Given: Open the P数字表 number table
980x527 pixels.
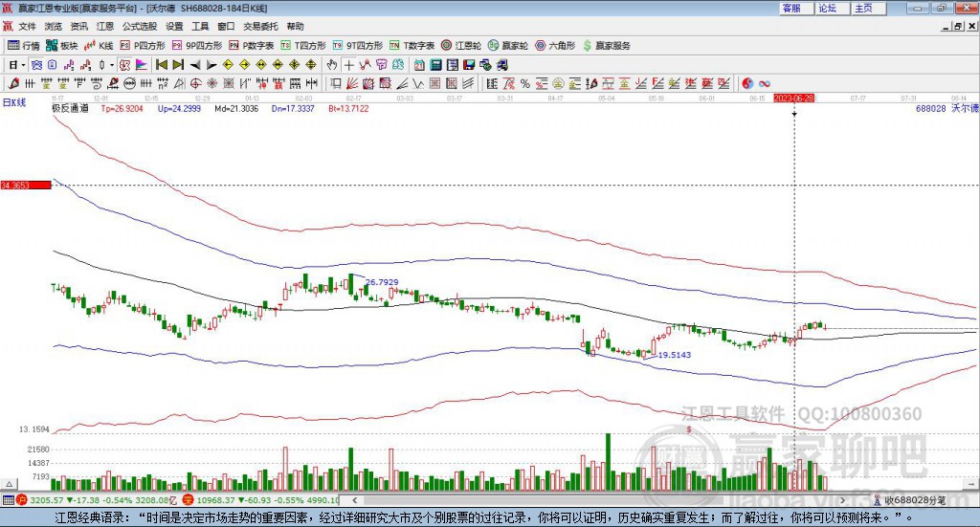Looking at the screenshot, I should [x=252, y=46].
